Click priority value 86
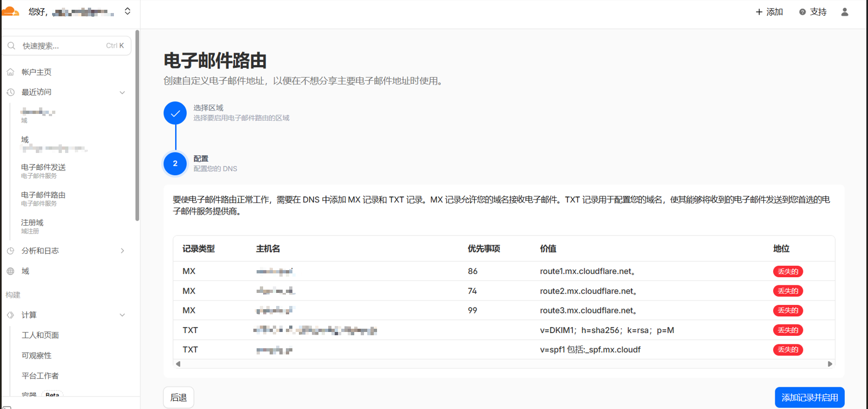Viewport: 868px width, 409px height. point(473,271)
